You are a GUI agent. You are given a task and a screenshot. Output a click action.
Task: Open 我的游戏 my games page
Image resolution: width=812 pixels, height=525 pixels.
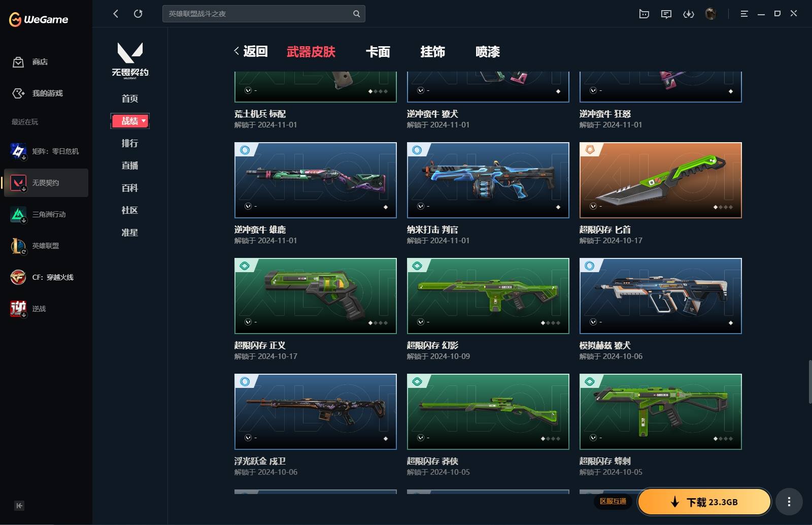(38, 93)
